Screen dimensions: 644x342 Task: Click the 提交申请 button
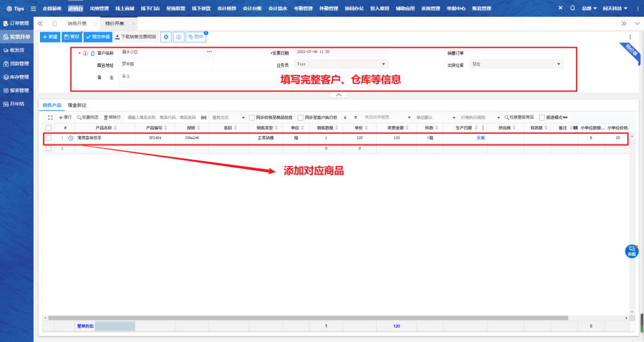(97, 37)
